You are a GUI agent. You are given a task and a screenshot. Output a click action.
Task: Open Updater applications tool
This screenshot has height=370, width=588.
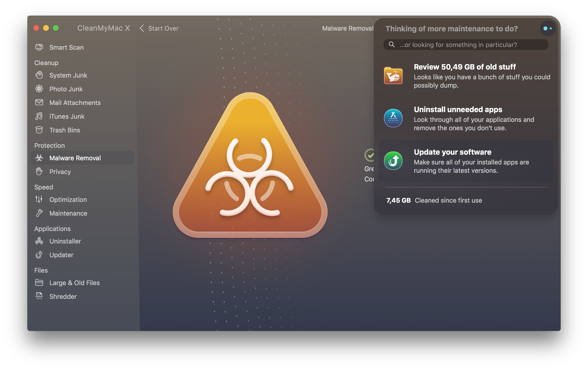(x=61, y=254)
